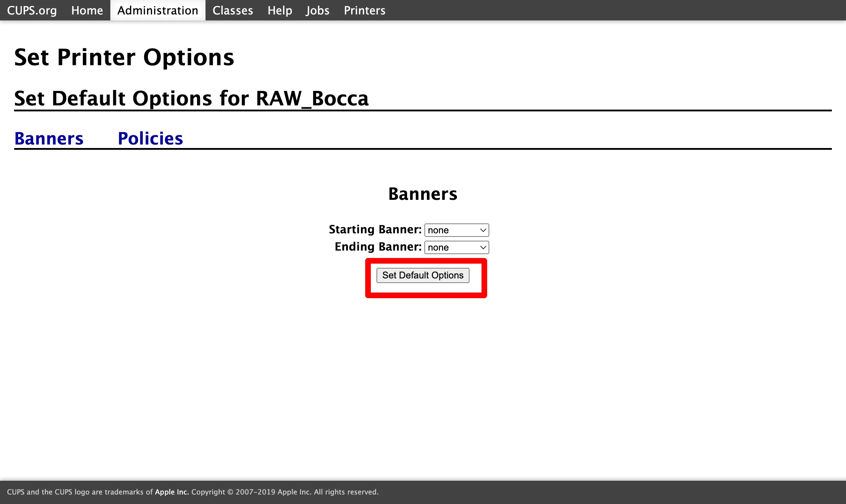Select the Administration tab

(x=158, y=10)
